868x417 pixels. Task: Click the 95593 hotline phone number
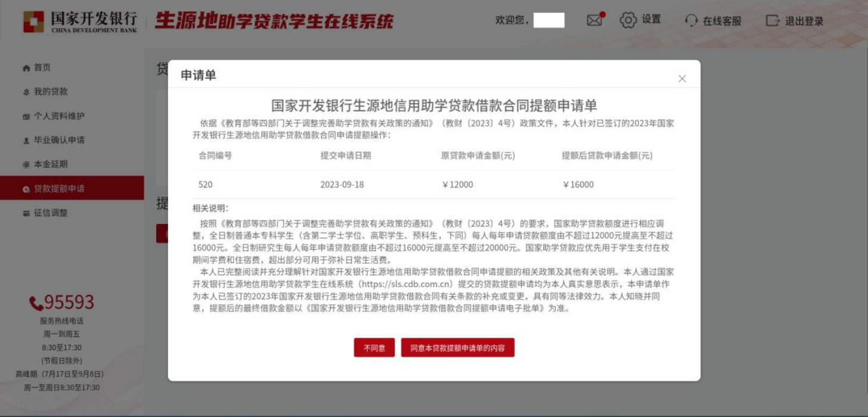point(62,303)
